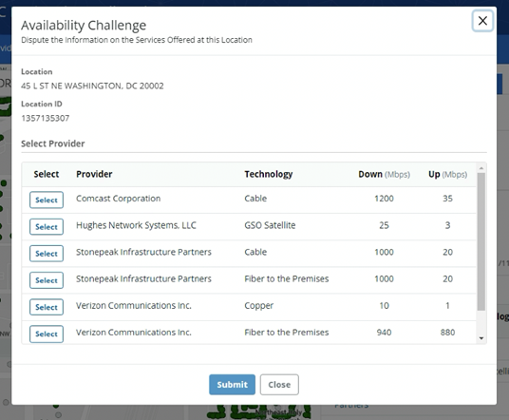The image size is (509, 420).
Task: Select Hughes Network Systems GSO Satellite
Action: point(47,227)
